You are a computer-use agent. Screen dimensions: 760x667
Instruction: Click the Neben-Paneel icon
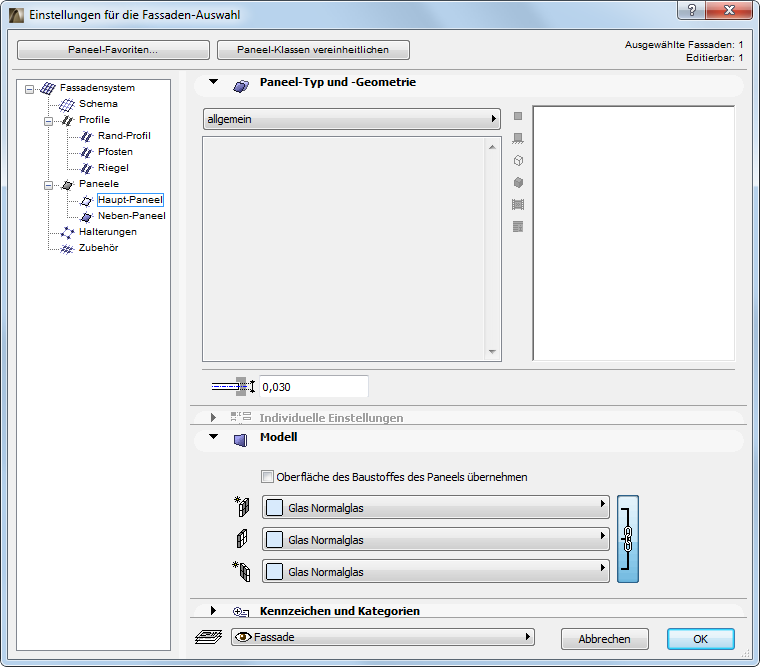(x=86, y=216)
